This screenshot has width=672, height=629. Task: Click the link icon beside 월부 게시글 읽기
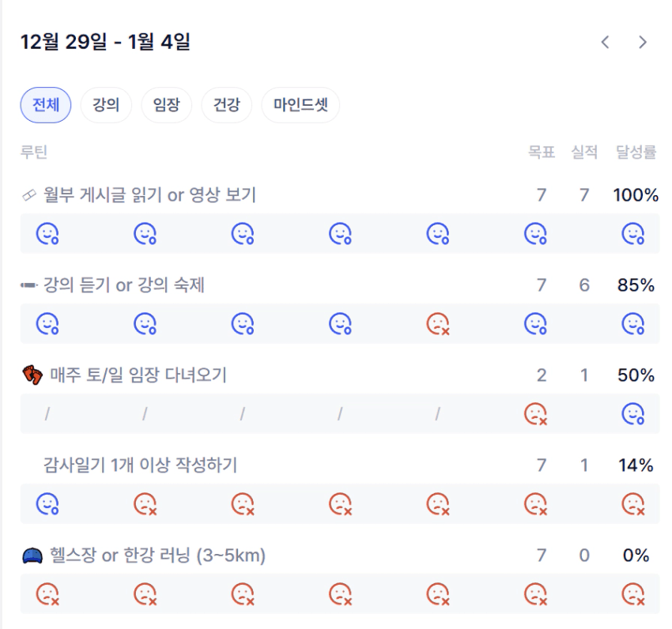point(29,195)
